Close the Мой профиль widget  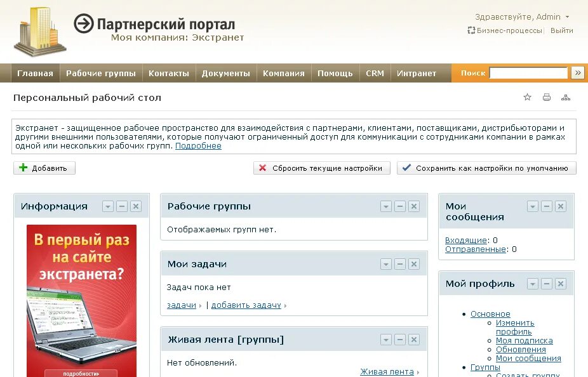(560, 284)
